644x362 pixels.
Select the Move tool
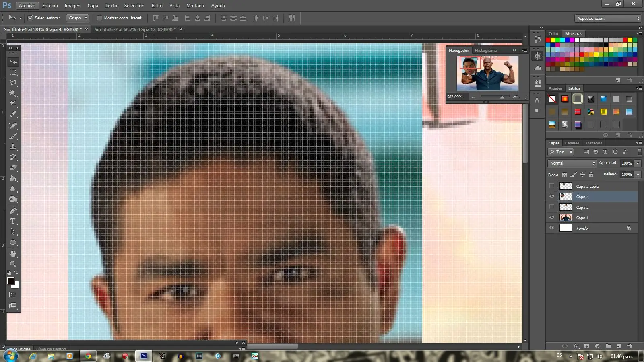[x=13, y=62]
